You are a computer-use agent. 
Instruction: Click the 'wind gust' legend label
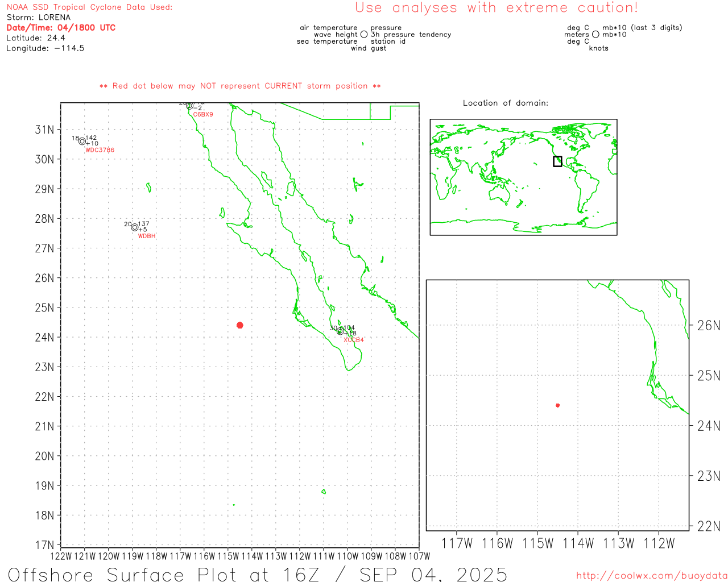pos(369,48)
